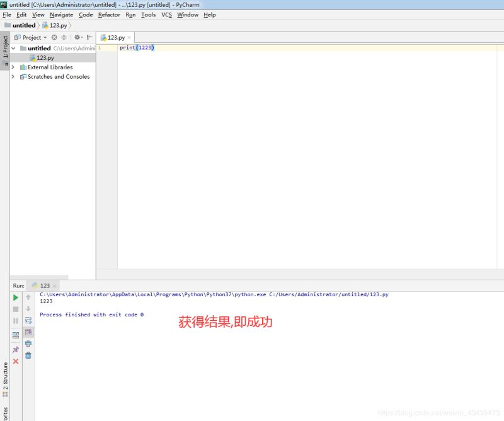Collapse all nodes in Project tree

[x=64, y=37]
